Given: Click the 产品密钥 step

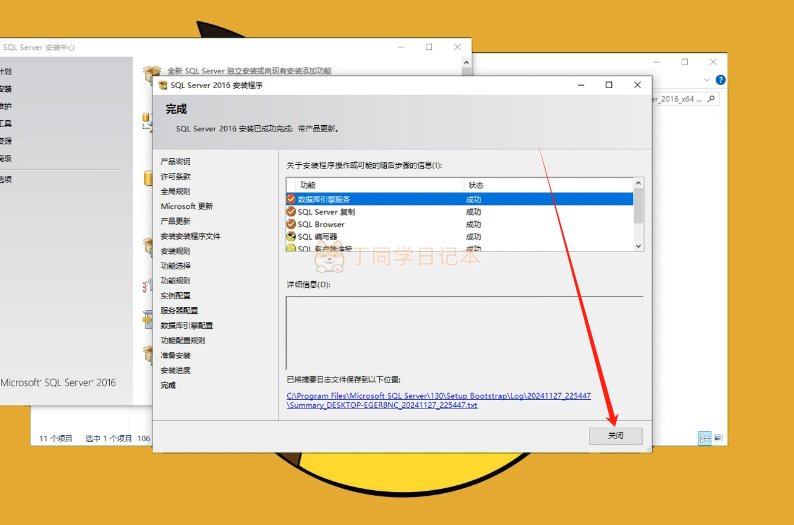Looking at the screenshot, I should click(175, 161).
